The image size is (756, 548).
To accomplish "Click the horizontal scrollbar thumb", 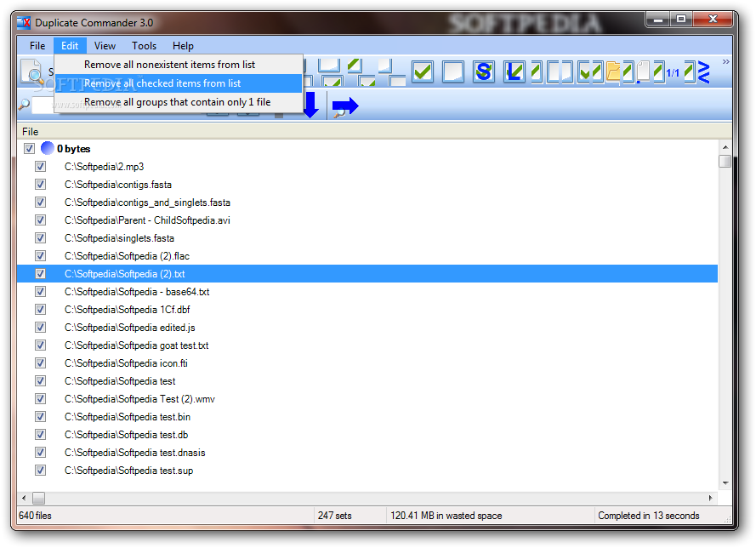I will click(38, 498).
